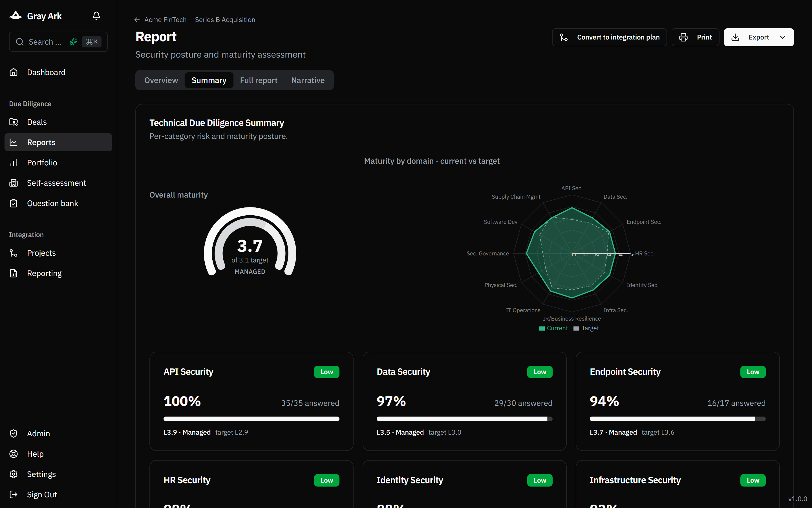Click the Reports chart icon

click(x=14, y=142)
